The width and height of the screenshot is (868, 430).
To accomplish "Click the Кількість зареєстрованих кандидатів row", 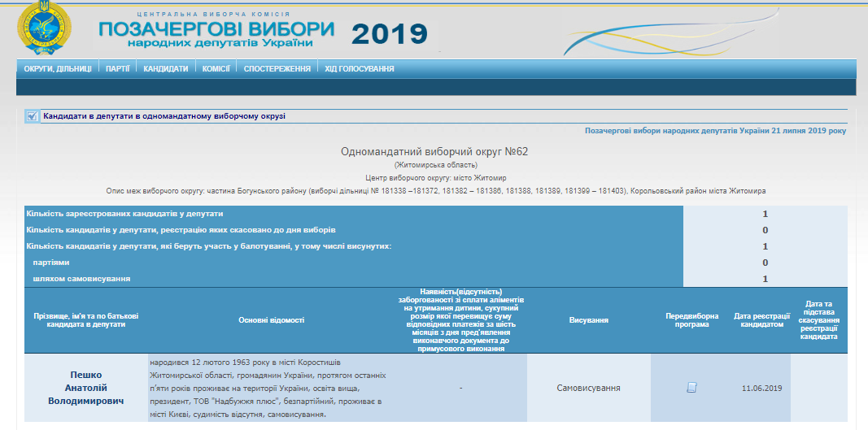I will tap(124, 214).
